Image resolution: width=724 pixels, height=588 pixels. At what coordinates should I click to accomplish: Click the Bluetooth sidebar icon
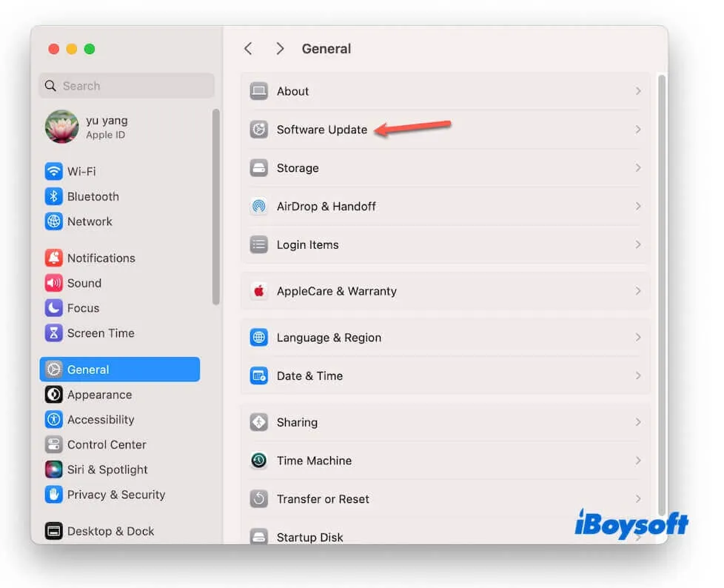click(x=53, y=196)
